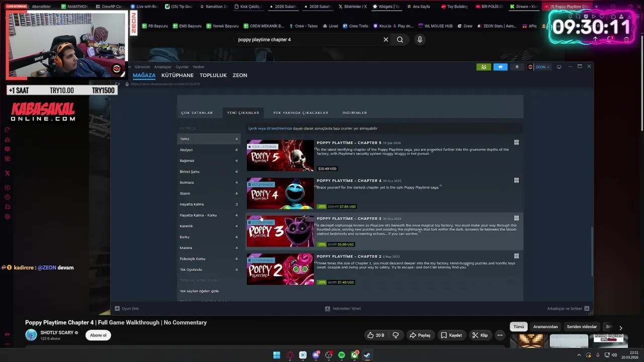Open Steam from the taskbar
The width and height of the screenshot is (644, 362).
(367, 355)
